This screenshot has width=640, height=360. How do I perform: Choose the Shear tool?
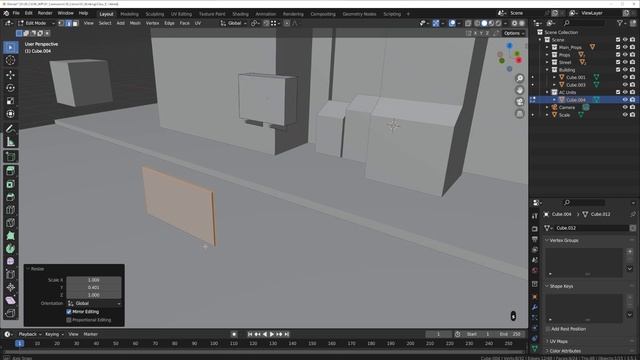coord(11,301)
